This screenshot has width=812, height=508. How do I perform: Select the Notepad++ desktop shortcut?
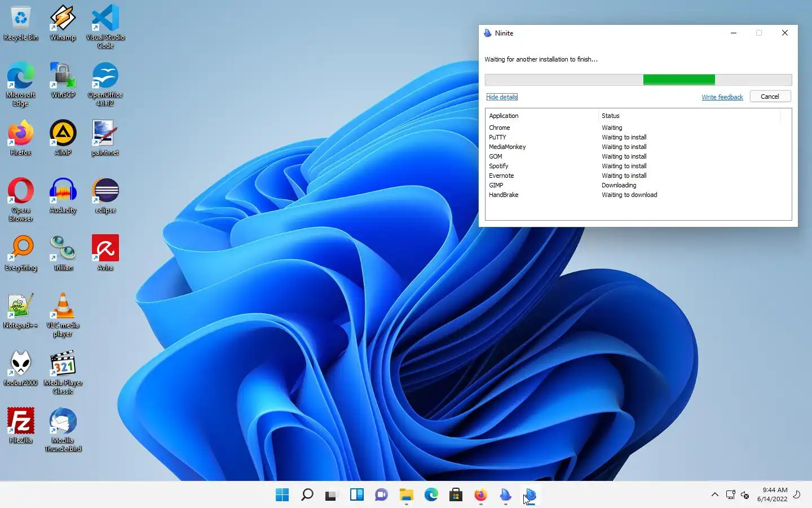pos(21,311)
